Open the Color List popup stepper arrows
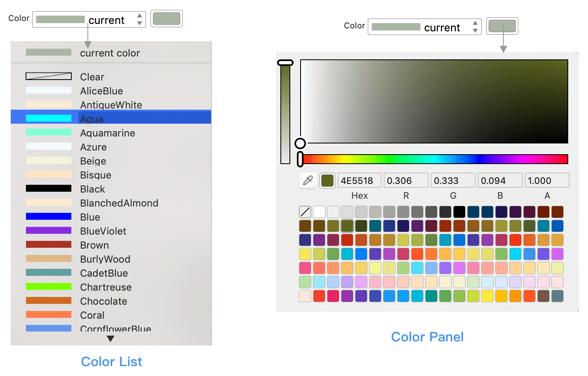Image resolution: width=588 pixels, height=376 pixels. [x=140, y=19]
